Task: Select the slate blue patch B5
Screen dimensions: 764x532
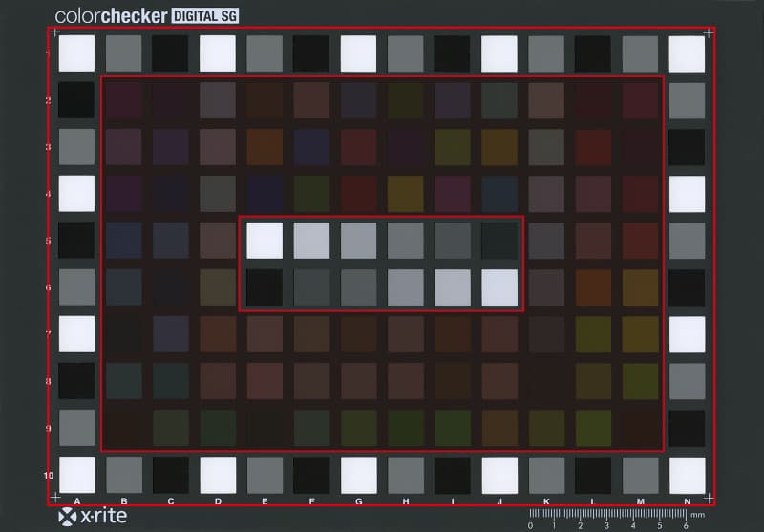Action: 124,241
